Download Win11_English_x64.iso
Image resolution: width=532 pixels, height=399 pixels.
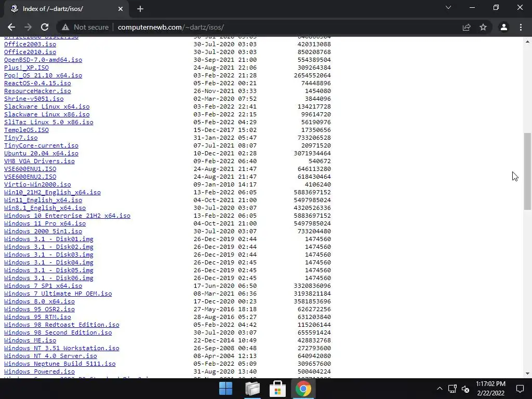click(43, 200)
